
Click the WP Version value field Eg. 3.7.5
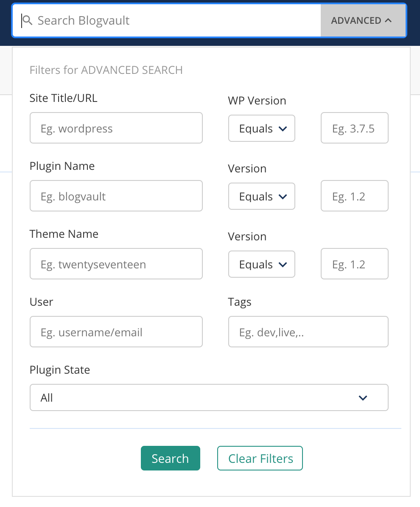pos(354,128)
